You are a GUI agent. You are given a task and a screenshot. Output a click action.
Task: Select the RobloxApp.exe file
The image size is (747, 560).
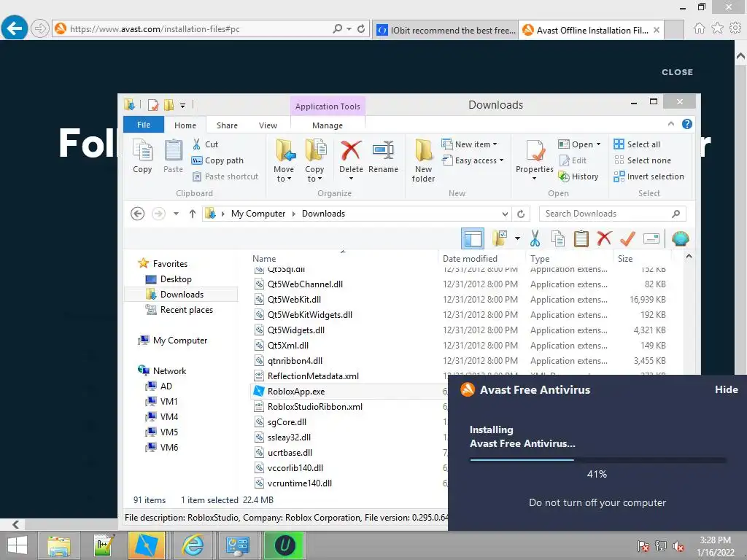click(296, 392)
